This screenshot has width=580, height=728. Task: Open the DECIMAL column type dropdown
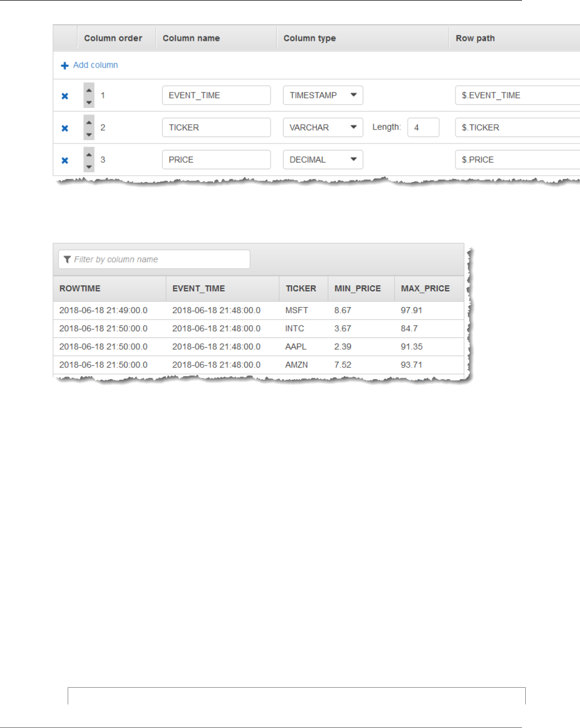pyautogui.click(x=323, y=160)
